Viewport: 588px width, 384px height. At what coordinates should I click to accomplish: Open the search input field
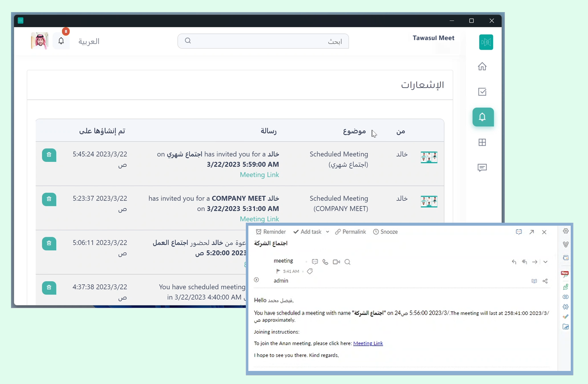(x=264, y=41)
